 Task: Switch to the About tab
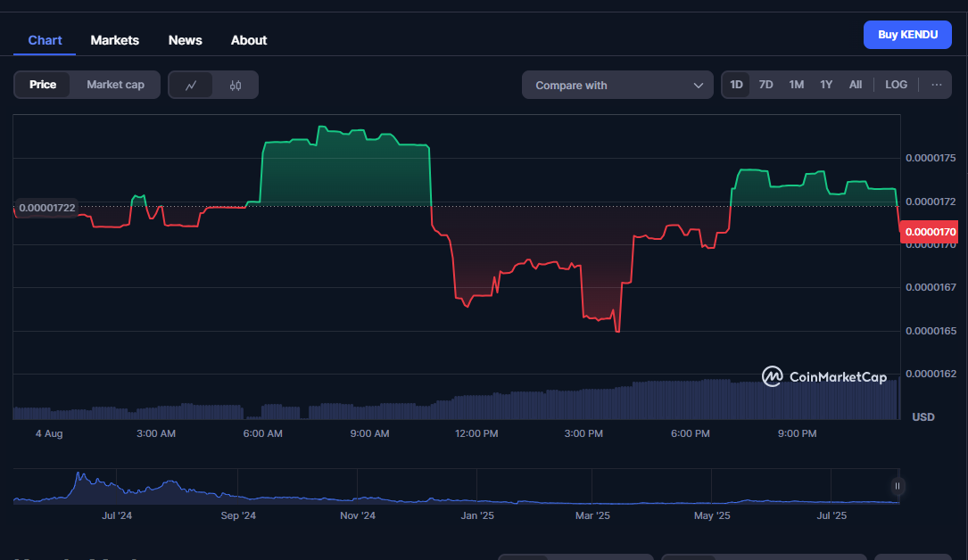249,40
